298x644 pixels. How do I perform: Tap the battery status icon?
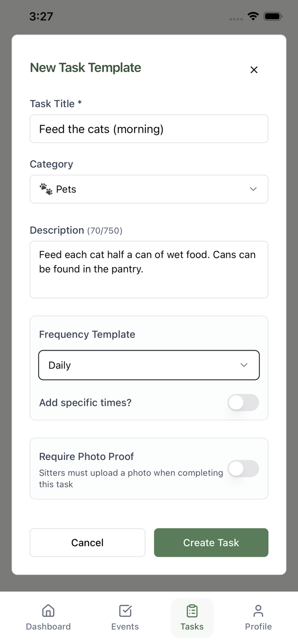pos(273,17)
